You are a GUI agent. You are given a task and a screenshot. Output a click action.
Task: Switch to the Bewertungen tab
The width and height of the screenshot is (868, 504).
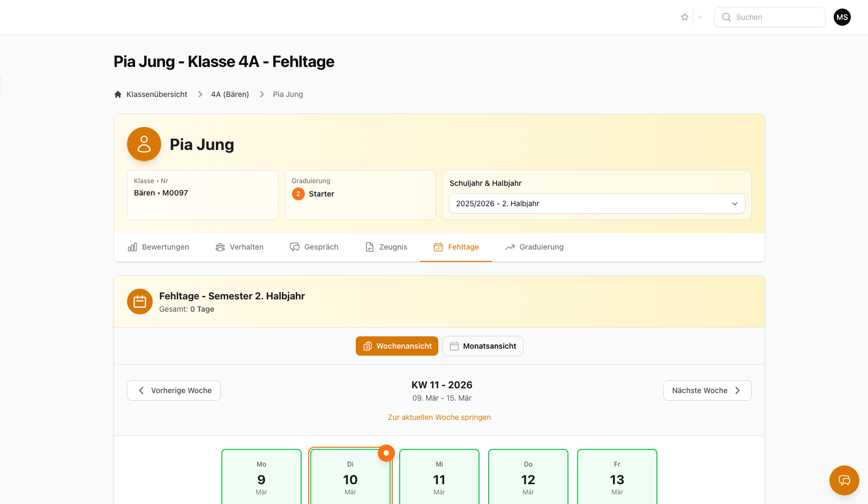(x=159, y=247)
